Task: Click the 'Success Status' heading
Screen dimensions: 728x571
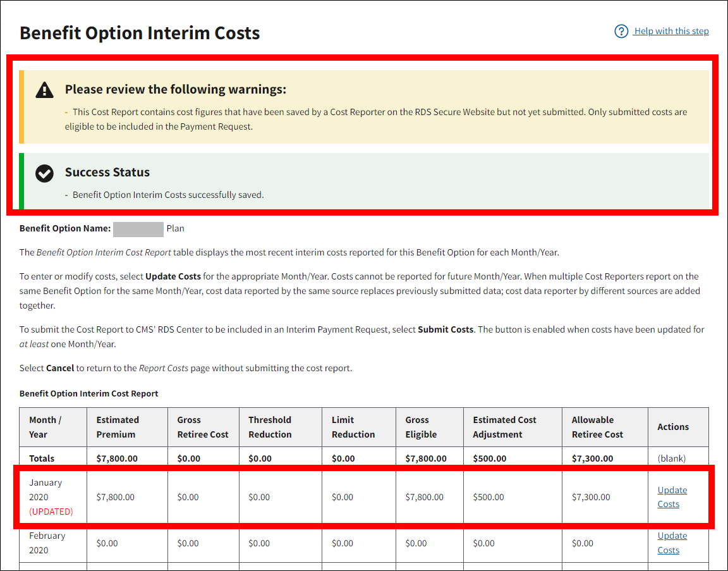Action: click(x=107, y=173)
